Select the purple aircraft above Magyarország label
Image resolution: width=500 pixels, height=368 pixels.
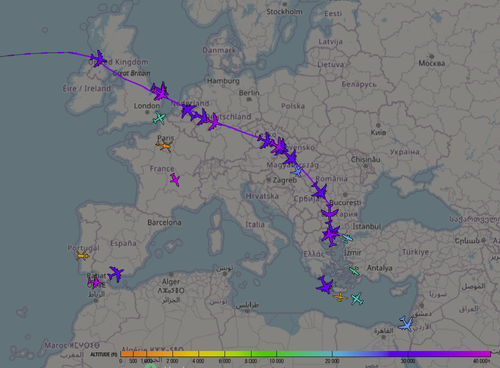pyautogui.click(x=291, y=158)
